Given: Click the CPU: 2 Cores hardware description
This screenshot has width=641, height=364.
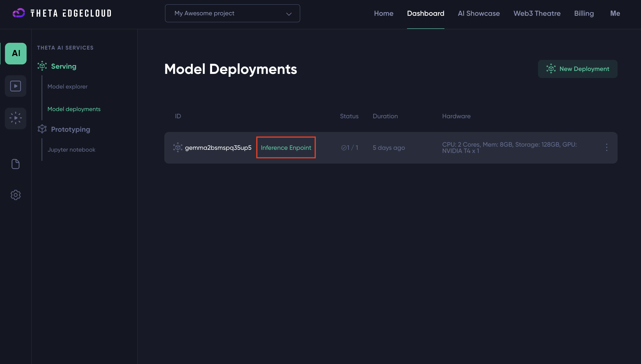Looking at the screenshot, I should (509, 148).
